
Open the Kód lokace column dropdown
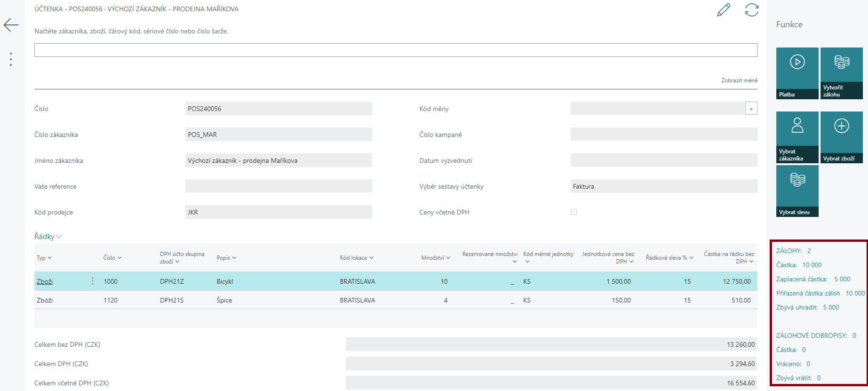click(357, 258)
